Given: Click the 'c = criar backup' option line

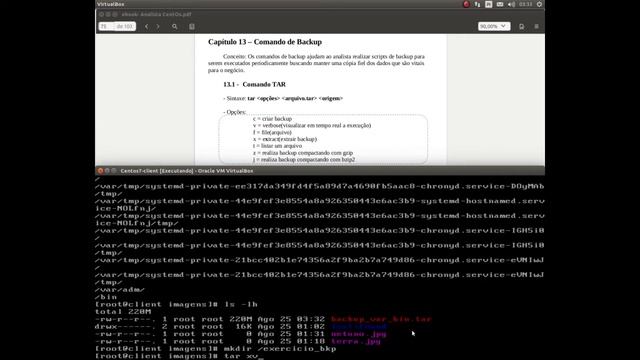Looking at the screenshot, I should [x=272, y=119].
